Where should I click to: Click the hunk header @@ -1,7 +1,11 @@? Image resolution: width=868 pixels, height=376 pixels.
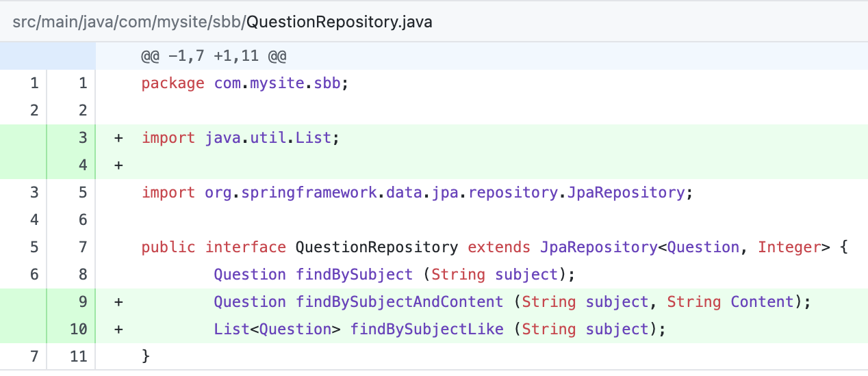(x=214, y=56)
